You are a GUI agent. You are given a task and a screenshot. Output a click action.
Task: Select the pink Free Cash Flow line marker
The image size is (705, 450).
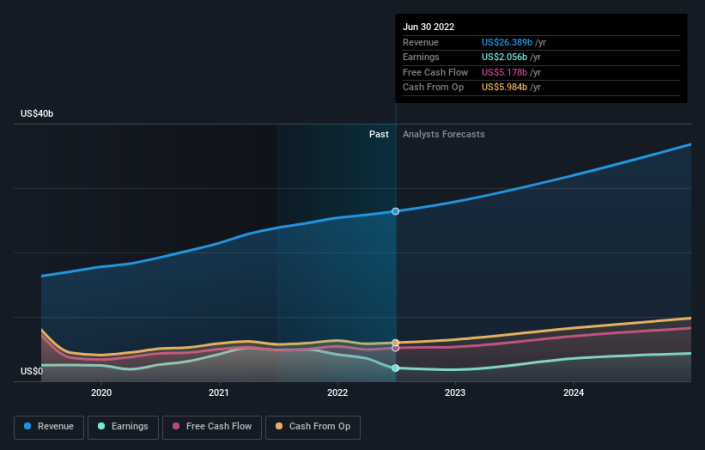tap(396, 348)
